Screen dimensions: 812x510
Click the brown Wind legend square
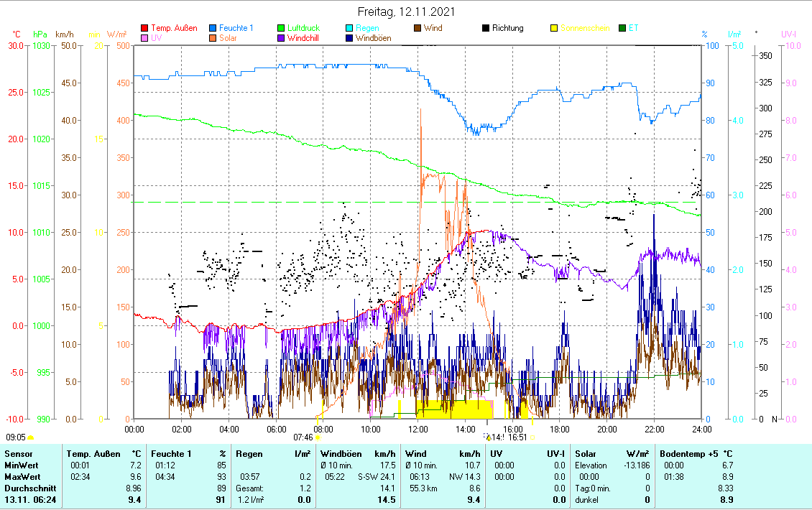(417, 29)
